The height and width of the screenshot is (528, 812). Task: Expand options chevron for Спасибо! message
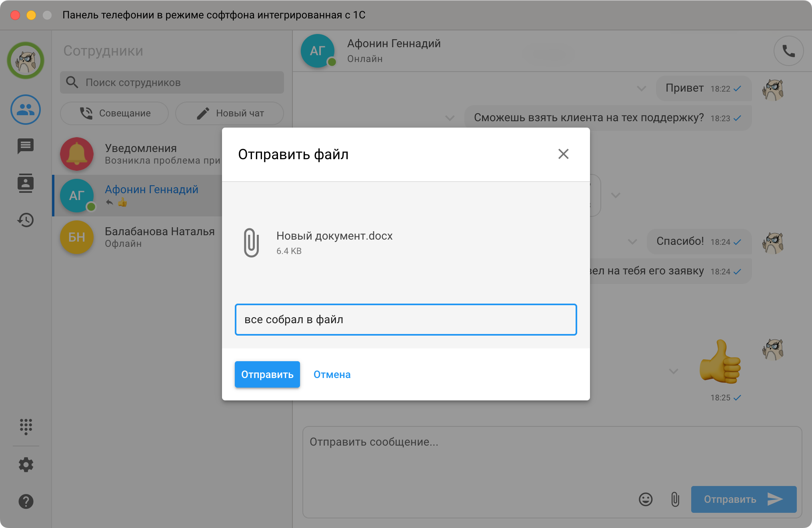tap(632, 242)
